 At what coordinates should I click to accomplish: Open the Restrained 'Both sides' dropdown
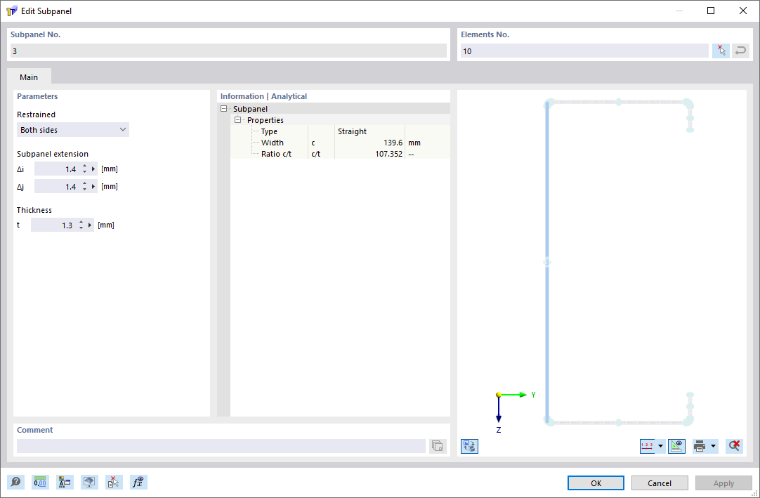tap(73, 129)
